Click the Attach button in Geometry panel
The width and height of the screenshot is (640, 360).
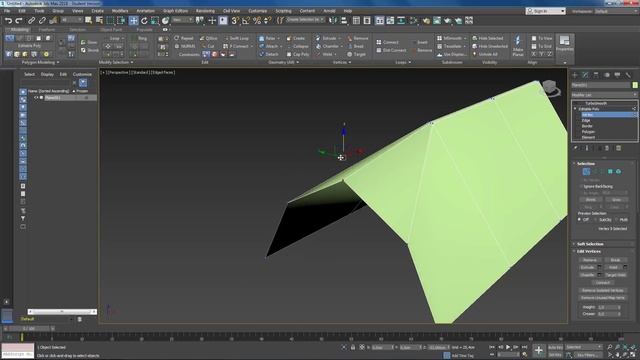[269, 46]
